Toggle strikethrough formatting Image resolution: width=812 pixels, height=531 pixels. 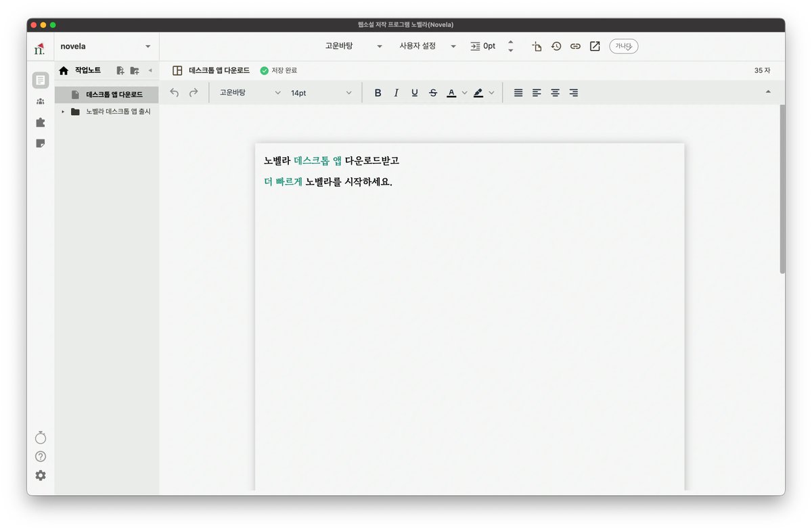433,93
